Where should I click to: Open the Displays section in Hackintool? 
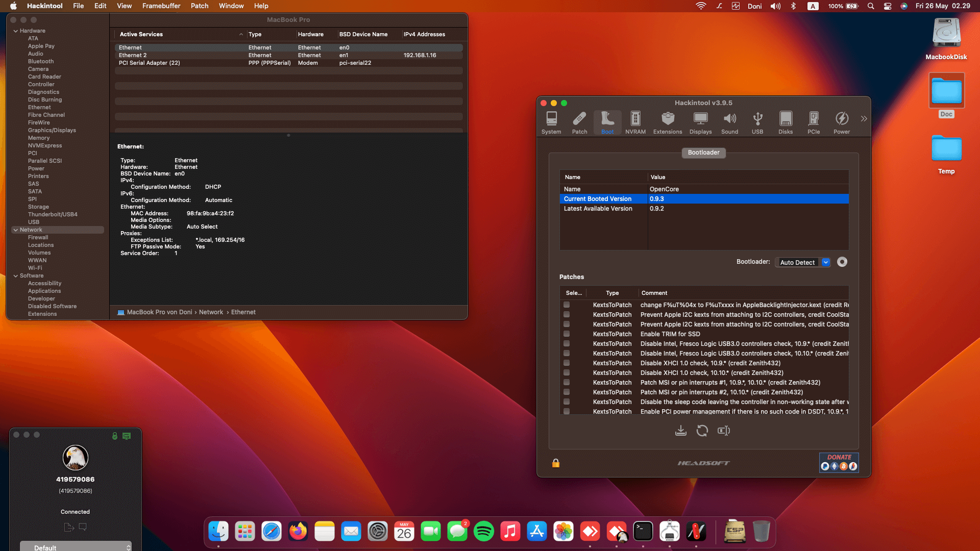tap(700, 123)
